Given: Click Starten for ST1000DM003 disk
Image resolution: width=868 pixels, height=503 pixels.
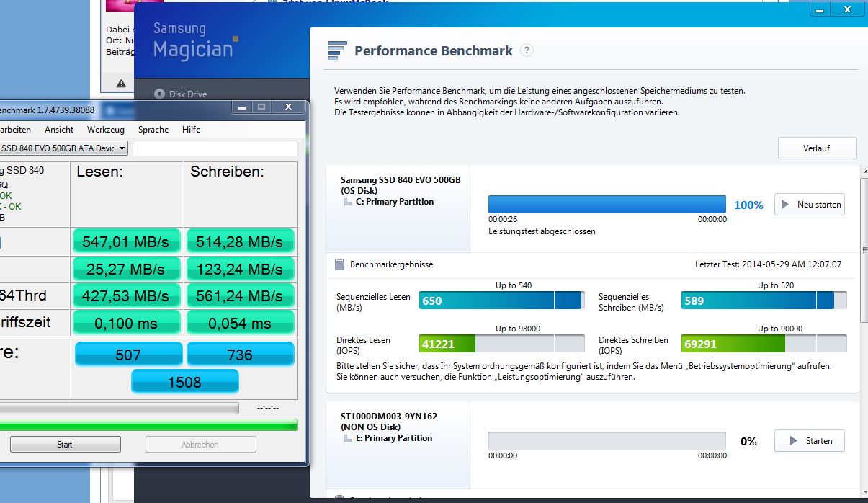Looking at the screenshot, I should click(810, 441).
